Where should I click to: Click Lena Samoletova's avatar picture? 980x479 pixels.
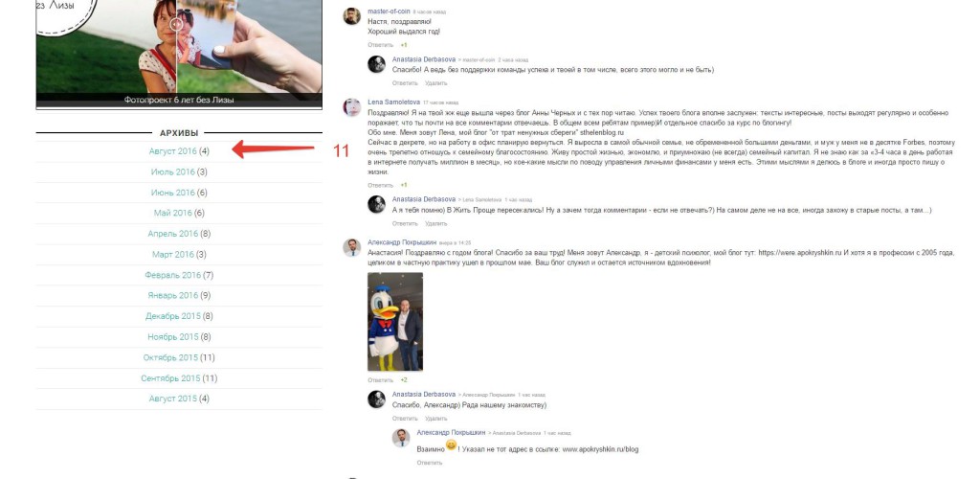[x=352, y=107]
